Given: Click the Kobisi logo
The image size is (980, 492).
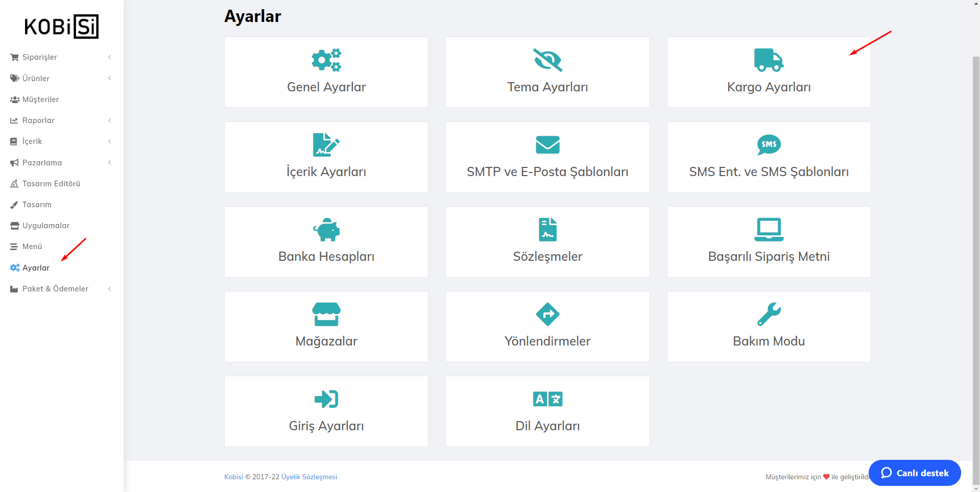Looking at the screenshot, I should click(61, 27).
